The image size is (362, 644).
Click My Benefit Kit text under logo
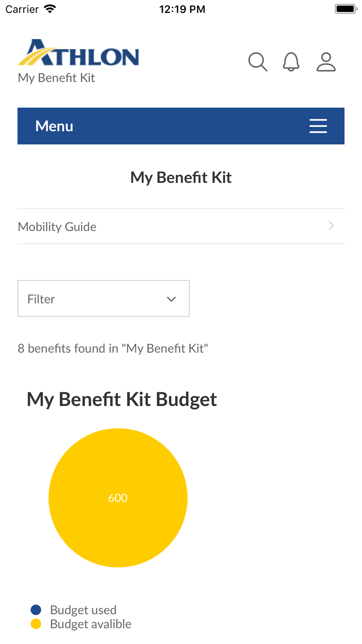tap(56, 78)
